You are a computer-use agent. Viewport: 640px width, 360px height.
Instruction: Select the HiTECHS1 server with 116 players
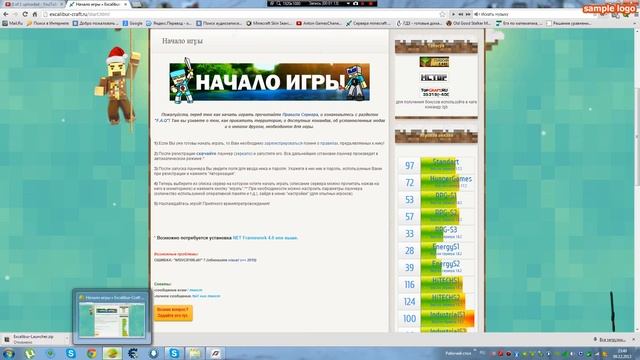pos(436,284)
